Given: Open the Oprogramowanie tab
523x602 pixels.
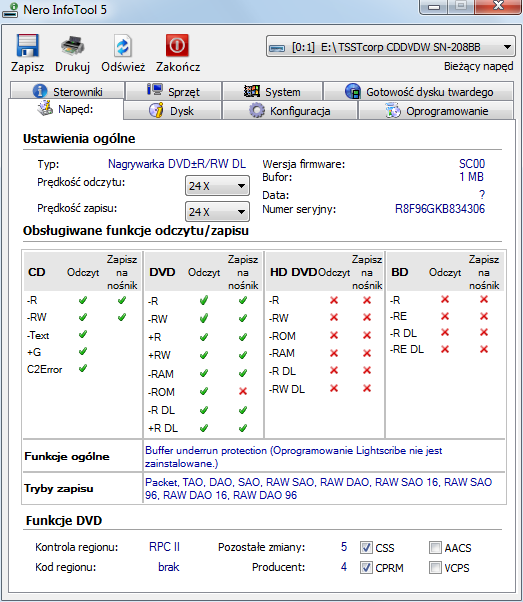Looking at the screenshot, I should 436,111.
